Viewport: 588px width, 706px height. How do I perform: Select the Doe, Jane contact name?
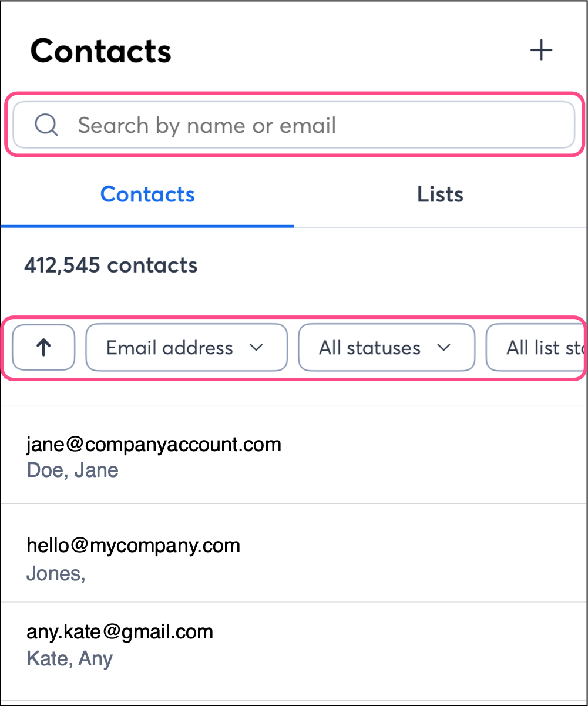pos(72,470)
